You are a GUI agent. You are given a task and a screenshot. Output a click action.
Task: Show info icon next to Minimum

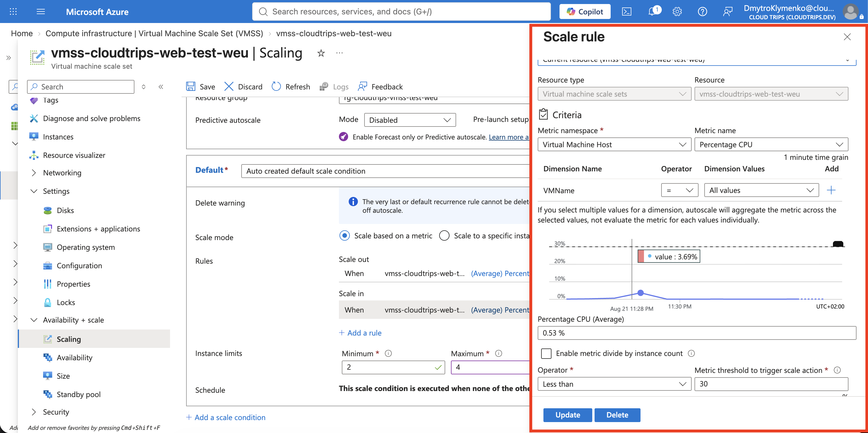(x=388, y=353)
